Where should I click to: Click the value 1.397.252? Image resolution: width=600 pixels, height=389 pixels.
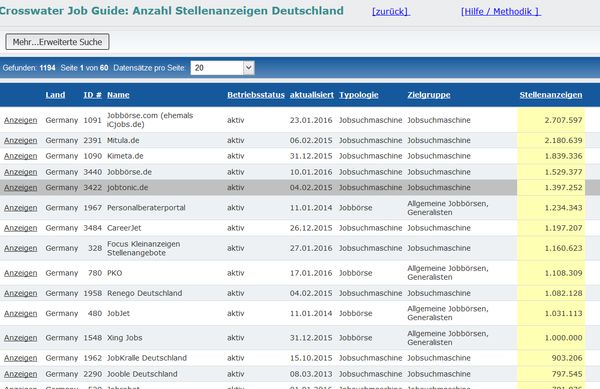point(563,188)
